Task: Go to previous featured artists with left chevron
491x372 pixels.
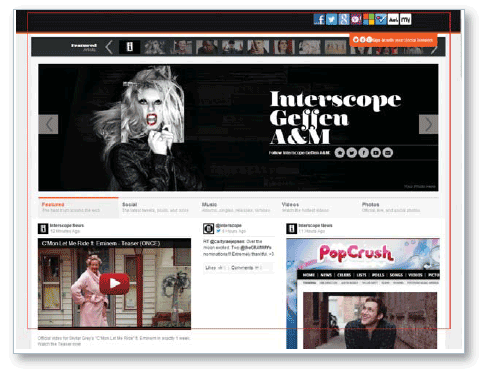Action: (109, 47)
